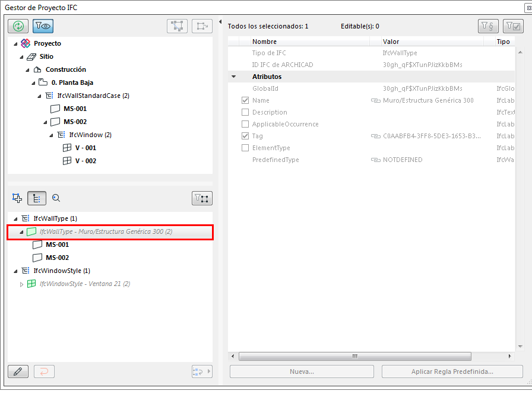Collapse the IfcWallStandardCase (2) group

pyautogui.click(x=39, y=96)
